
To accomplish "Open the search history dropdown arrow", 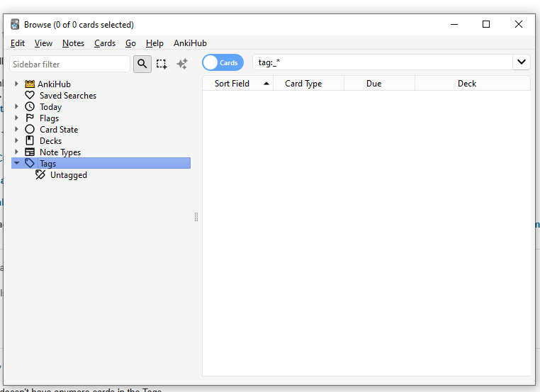I will tap(522, 62).
